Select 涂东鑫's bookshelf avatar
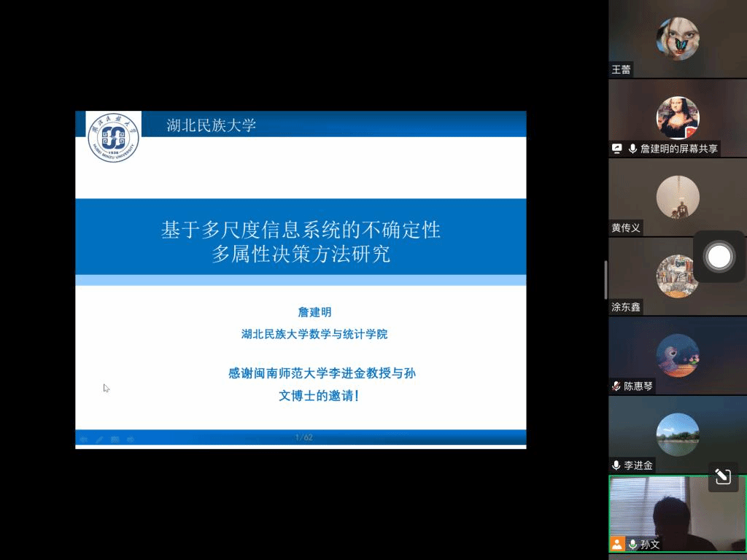Image resolution: width=747 pixels, height=560 pixels. pyautogui.click(x=676, y=276)
